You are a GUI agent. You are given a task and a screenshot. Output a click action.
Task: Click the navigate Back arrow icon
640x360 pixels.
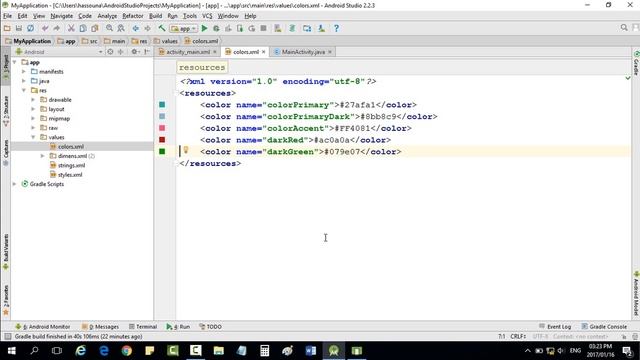pyautogui.click(x=136, y=28)
